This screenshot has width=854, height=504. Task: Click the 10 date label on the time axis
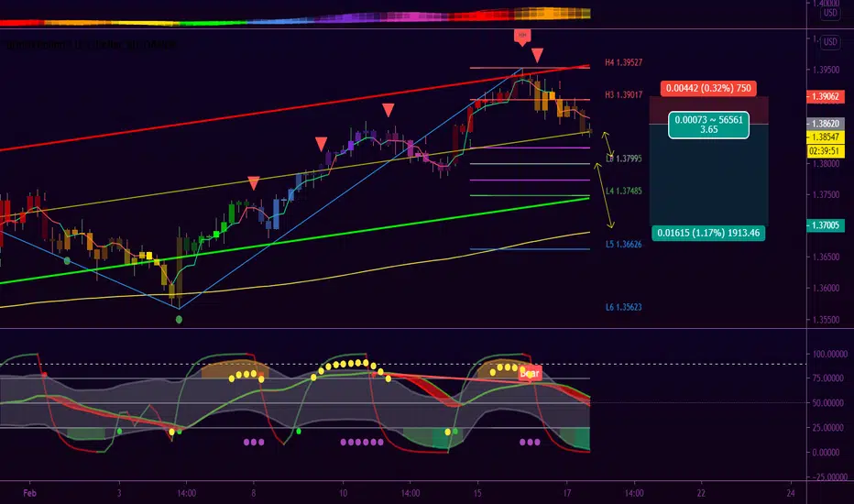click(x=343, y=493)
